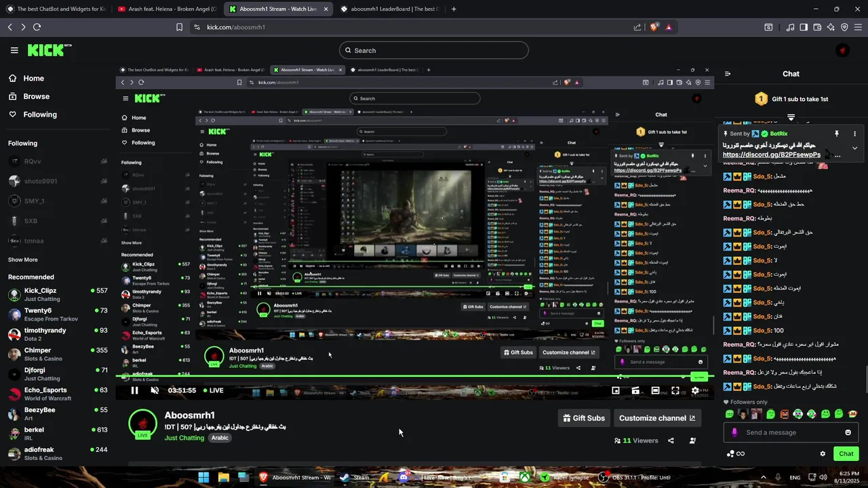Open Brave main hamburger menu
868x488 pixels.
tap(858, 27)
